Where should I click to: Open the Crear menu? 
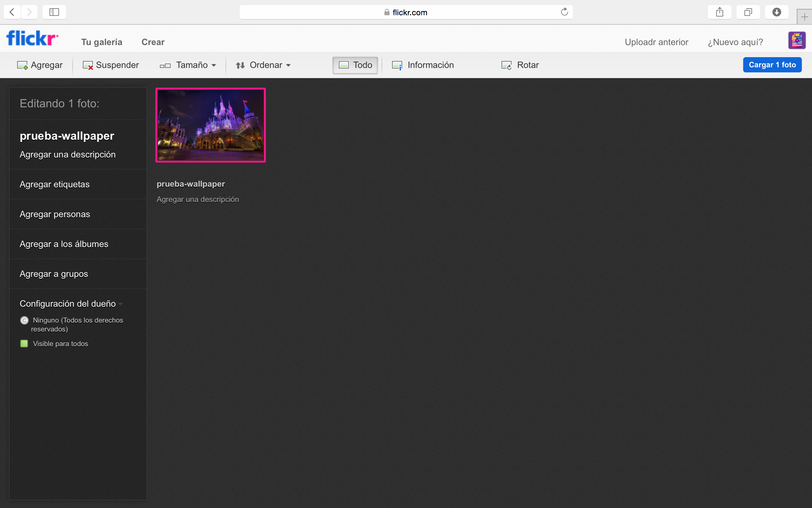pyautogui.click(x=153, y=42)
